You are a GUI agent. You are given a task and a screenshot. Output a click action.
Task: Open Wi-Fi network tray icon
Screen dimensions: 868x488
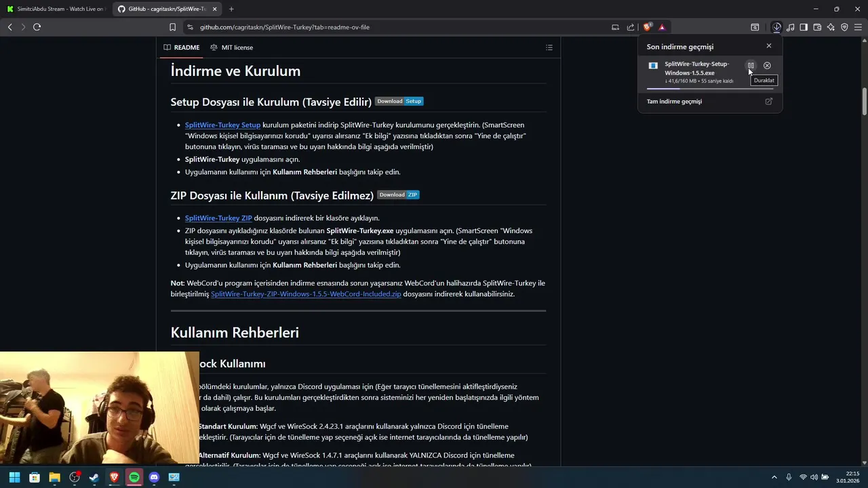pyautogui.click(x=804, y=477)
